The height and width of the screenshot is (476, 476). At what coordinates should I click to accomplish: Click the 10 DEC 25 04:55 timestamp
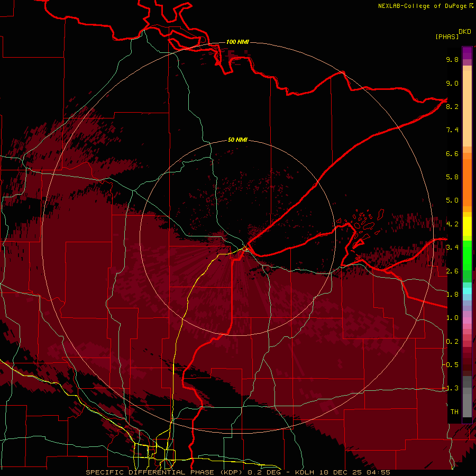[354, 472]
